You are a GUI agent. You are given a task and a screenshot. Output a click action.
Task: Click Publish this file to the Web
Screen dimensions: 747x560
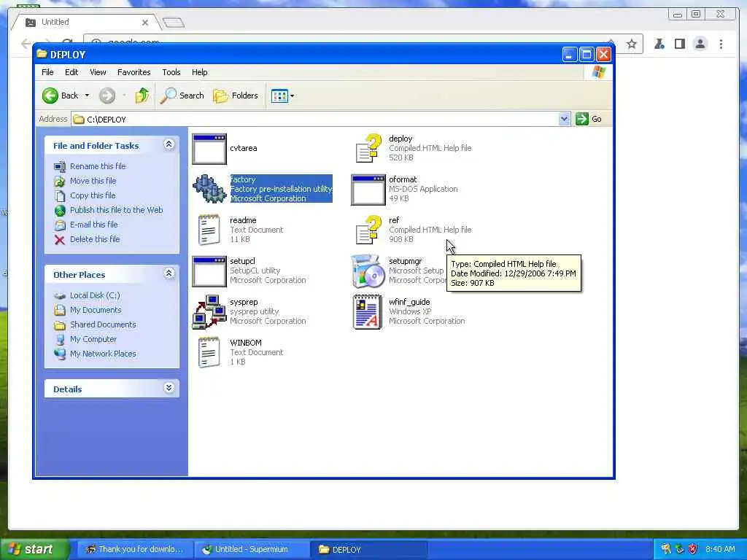click(x=116, y=210)
